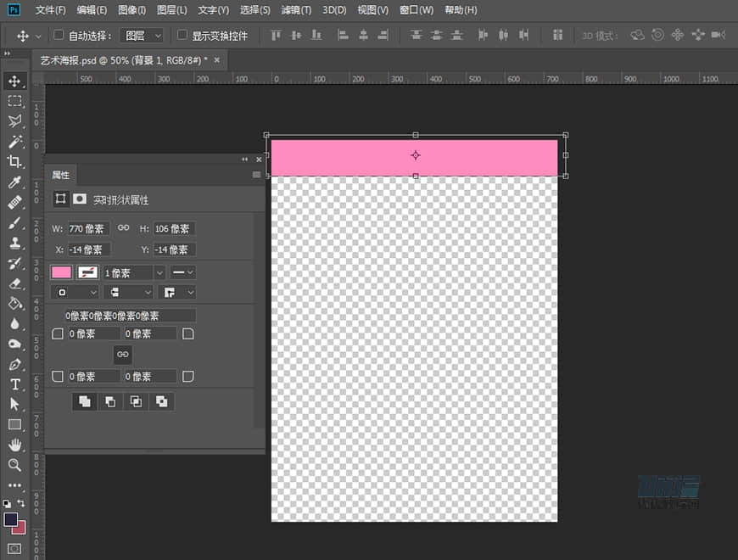The width and height of the screenshot is (738, 560).
Task: Select the Polygonal Lasso tool
Action: [14, 121]
